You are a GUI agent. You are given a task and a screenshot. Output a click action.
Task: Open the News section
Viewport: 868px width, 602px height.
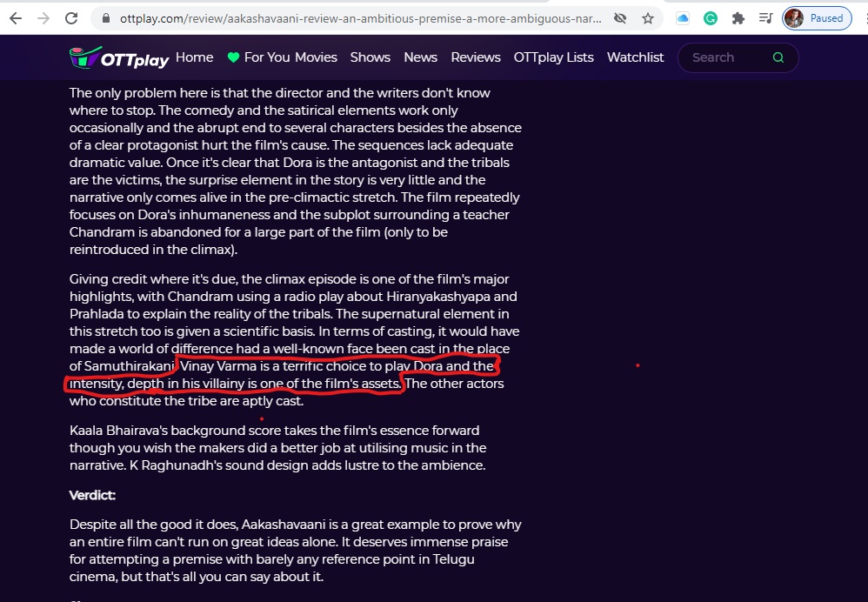(x=420, y=57)
